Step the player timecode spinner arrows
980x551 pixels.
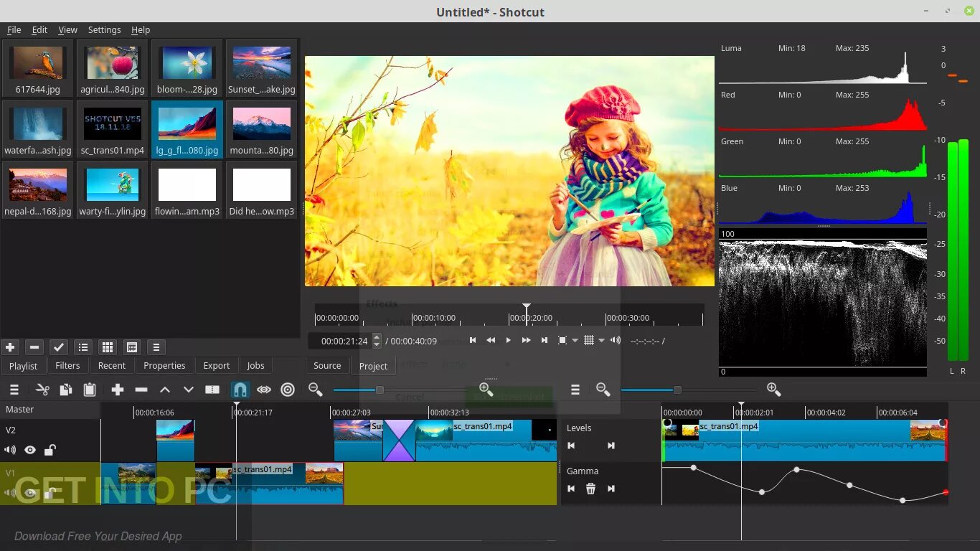(x=377, y=341)
